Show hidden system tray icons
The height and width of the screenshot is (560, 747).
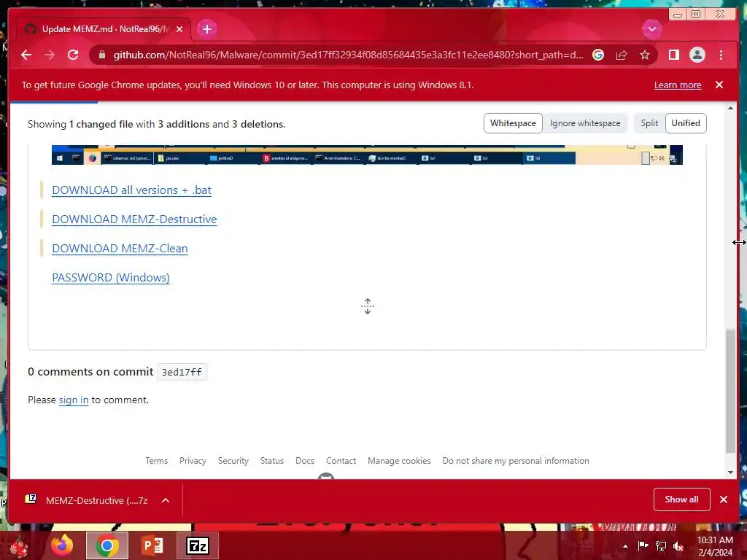click(625, 546)
